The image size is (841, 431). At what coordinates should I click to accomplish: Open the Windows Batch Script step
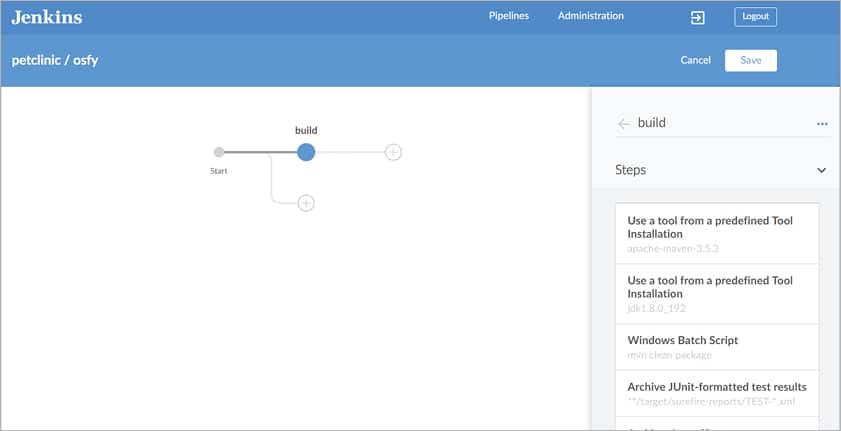[717, 346]
